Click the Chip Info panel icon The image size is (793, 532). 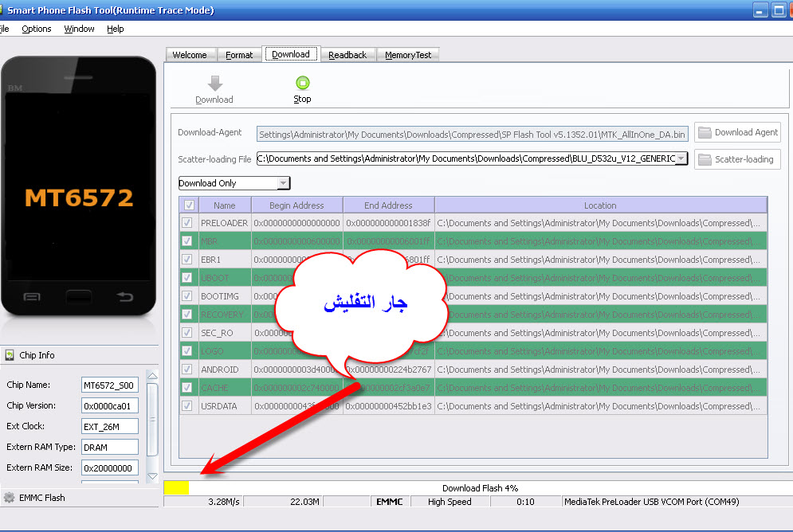10,355
